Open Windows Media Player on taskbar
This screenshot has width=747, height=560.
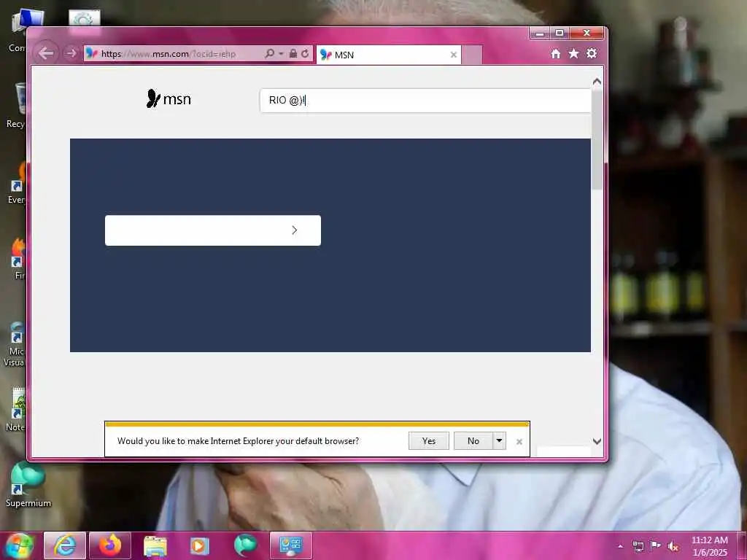[x=200, y=545]
